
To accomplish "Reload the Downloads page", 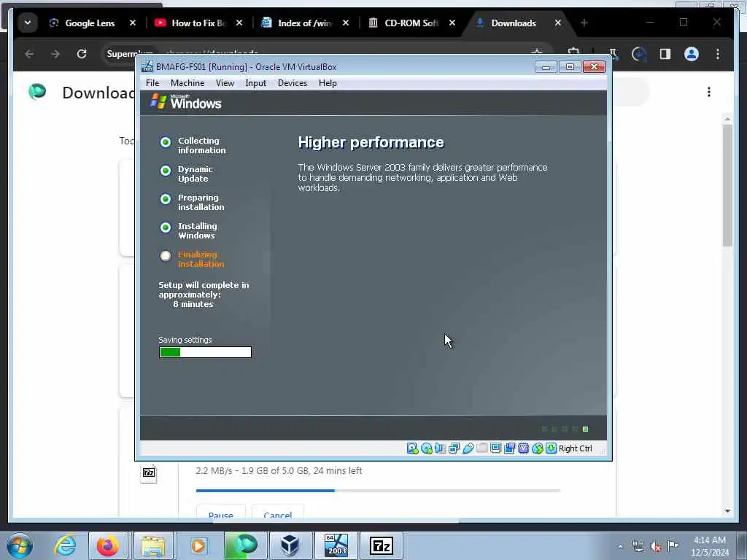I will (82, 54).
